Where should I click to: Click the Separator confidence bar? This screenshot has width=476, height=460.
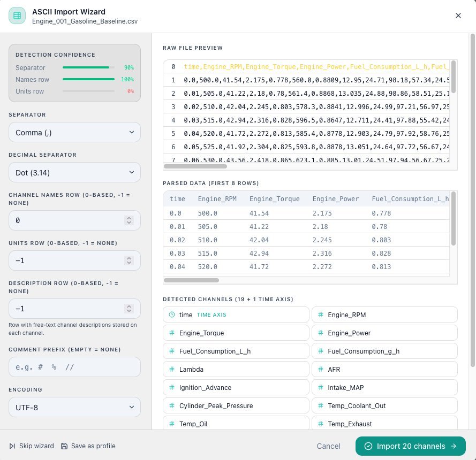coord(89,67)
